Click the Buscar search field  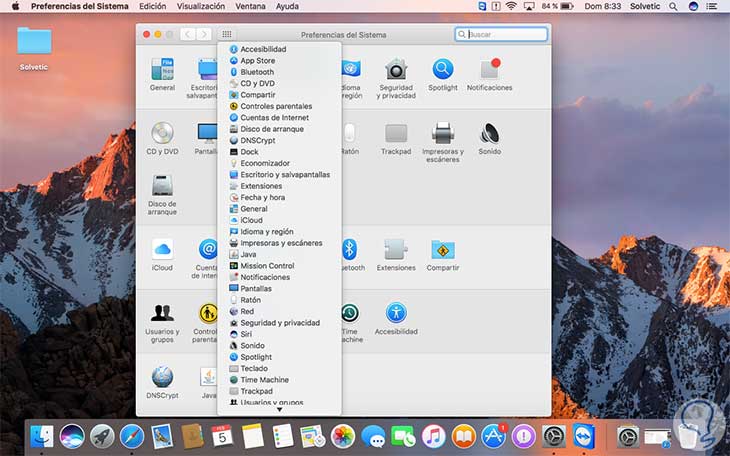[x=501, y=34]
